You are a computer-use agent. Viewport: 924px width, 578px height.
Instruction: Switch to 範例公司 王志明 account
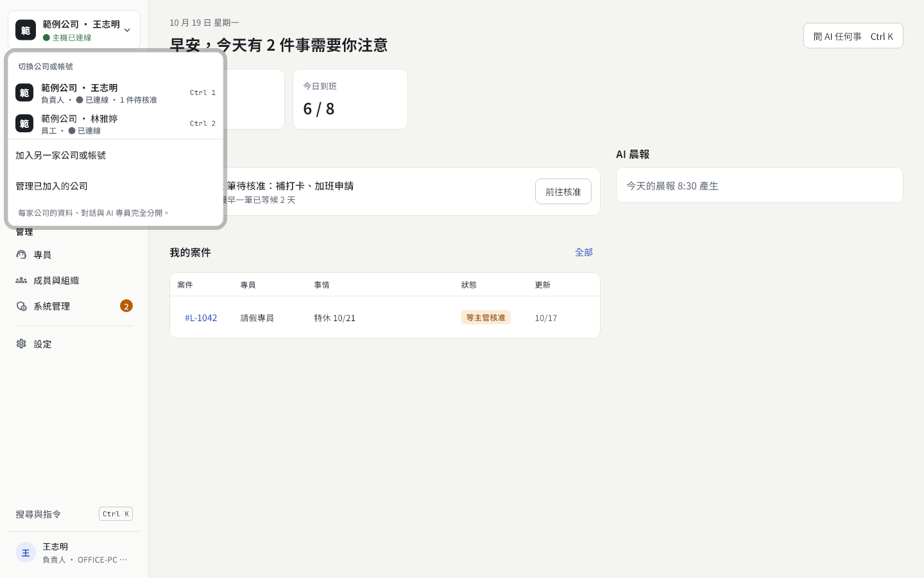(116, 93)
